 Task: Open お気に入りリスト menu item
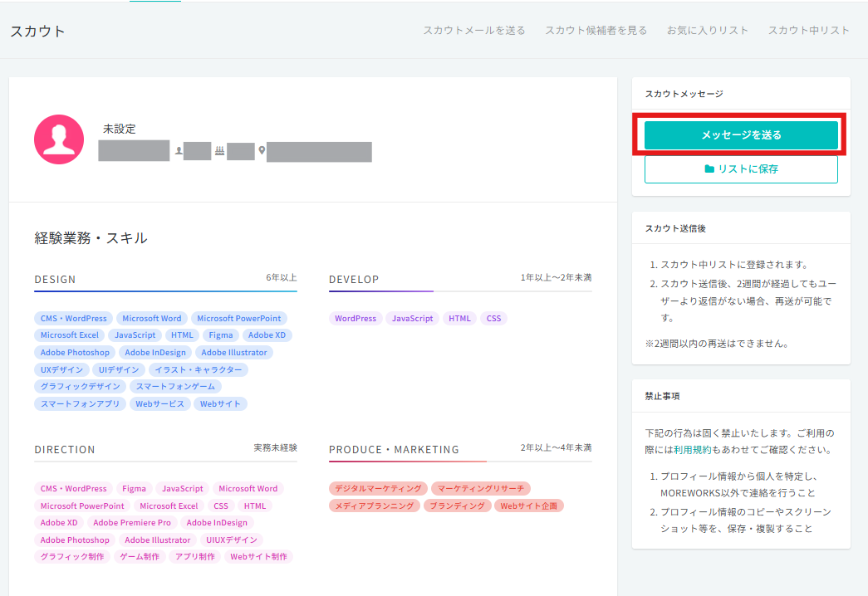(x=708, y=31)
